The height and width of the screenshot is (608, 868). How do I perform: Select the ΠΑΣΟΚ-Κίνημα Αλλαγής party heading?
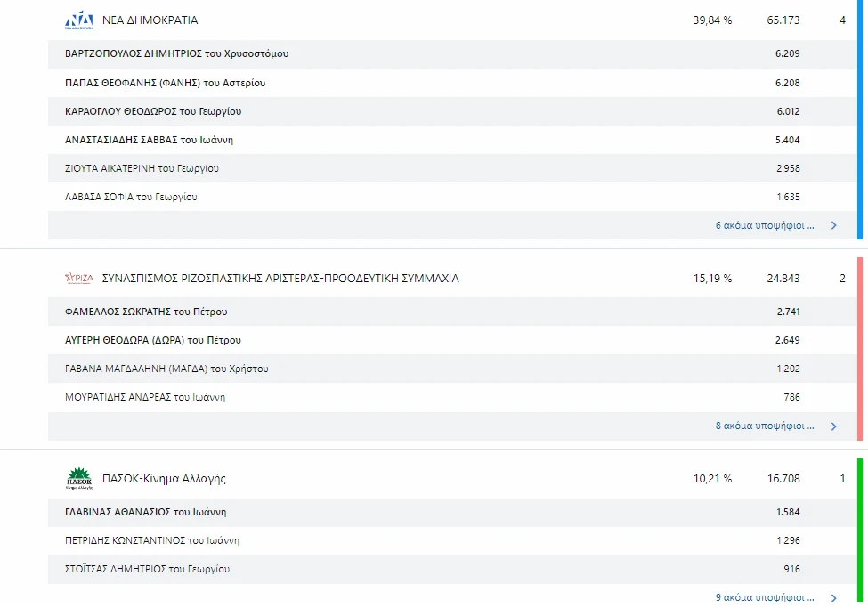pos(164,479)
